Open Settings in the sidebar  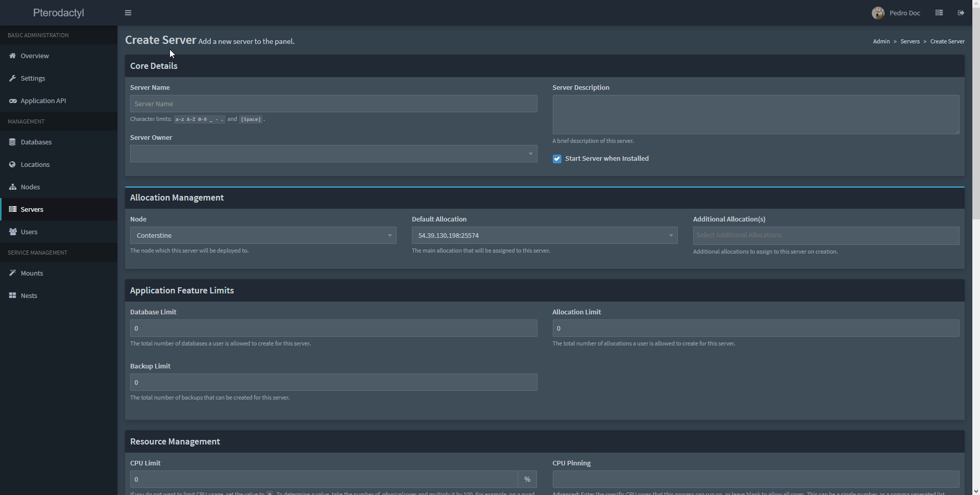coord(59,78)
